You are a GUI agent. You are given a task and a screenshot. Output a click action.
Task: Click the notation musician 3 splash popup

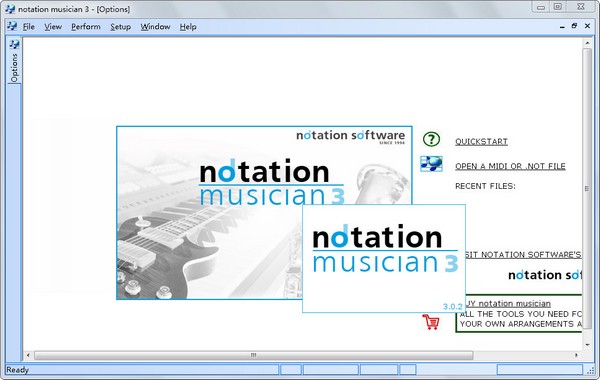coord(384,258)
